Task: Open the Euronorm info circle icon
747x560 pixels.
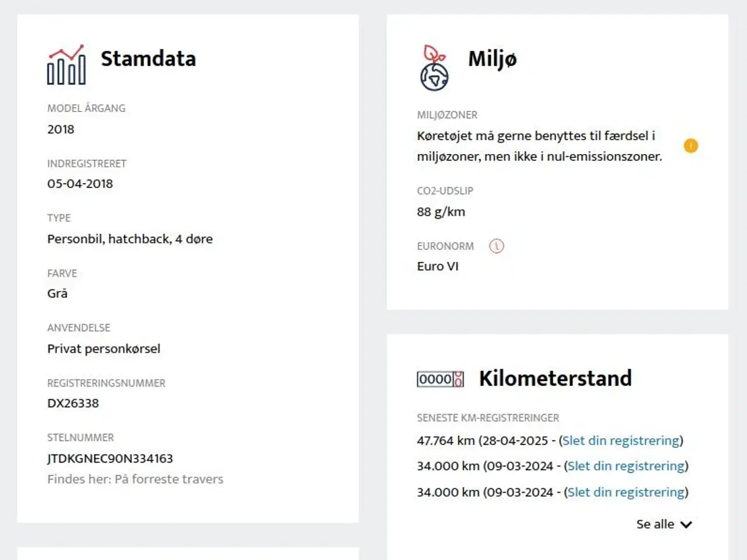Action: 496,246
